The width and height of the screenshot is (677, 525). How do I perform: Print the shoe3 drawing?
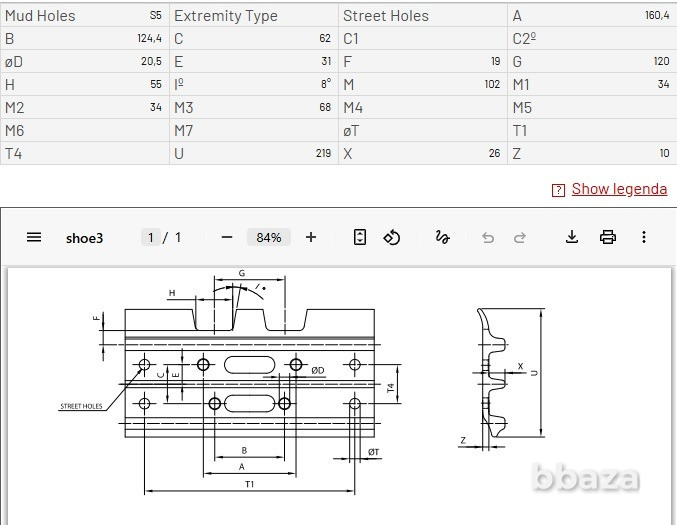(x=608, y=237)
